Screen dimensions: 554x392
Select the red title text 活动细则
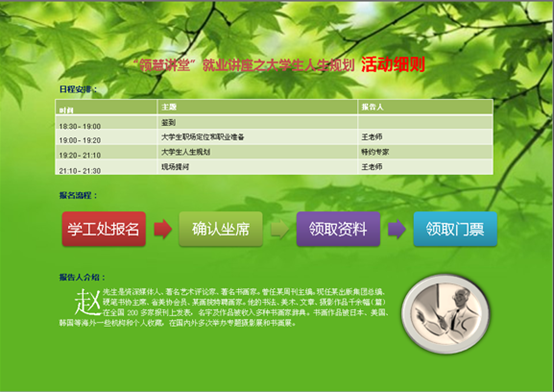393,65
